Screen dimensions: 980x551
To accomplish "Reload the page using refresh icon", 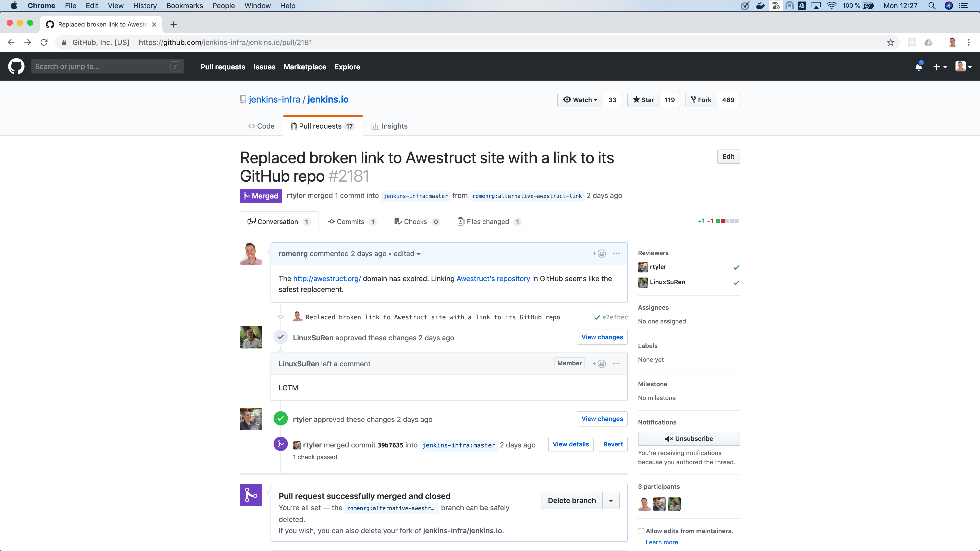I will (44, 42).
